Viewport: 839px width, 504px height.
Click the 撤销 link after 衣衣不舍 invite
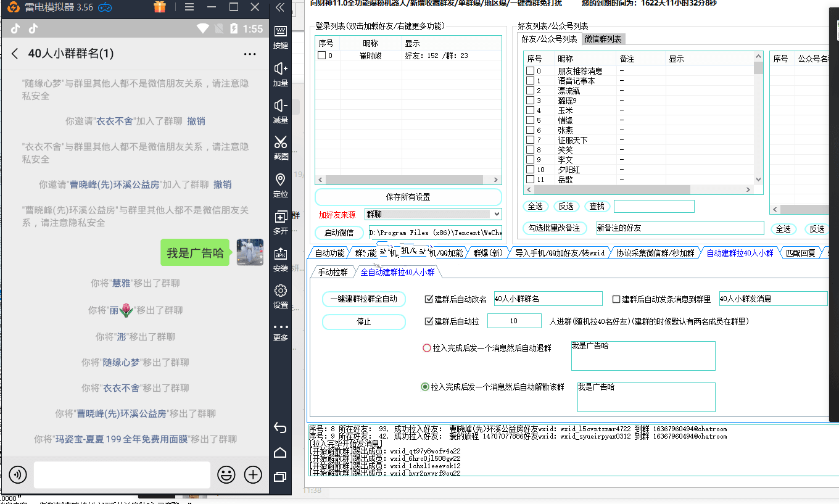pyautogui.click(x=196, y=121)
